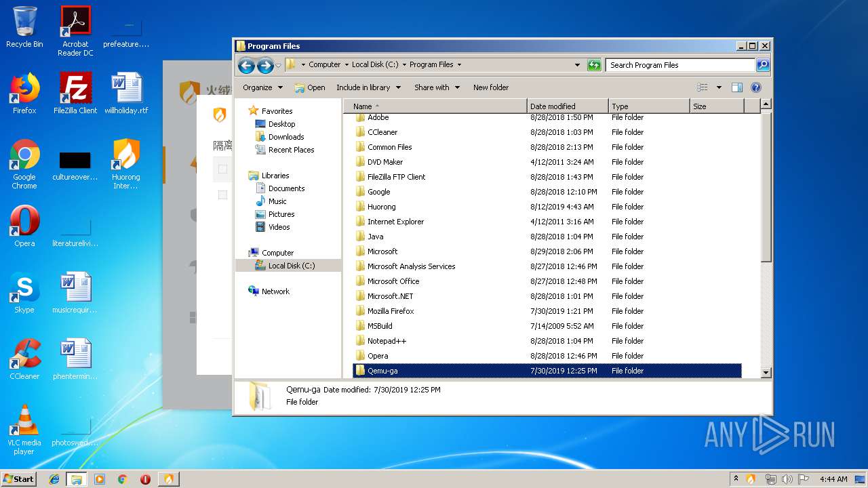This screenshot has height=488, width=868.
Task: Open musicrequir document on desktop
Action: pyautogui.click(x=75, y=293)
